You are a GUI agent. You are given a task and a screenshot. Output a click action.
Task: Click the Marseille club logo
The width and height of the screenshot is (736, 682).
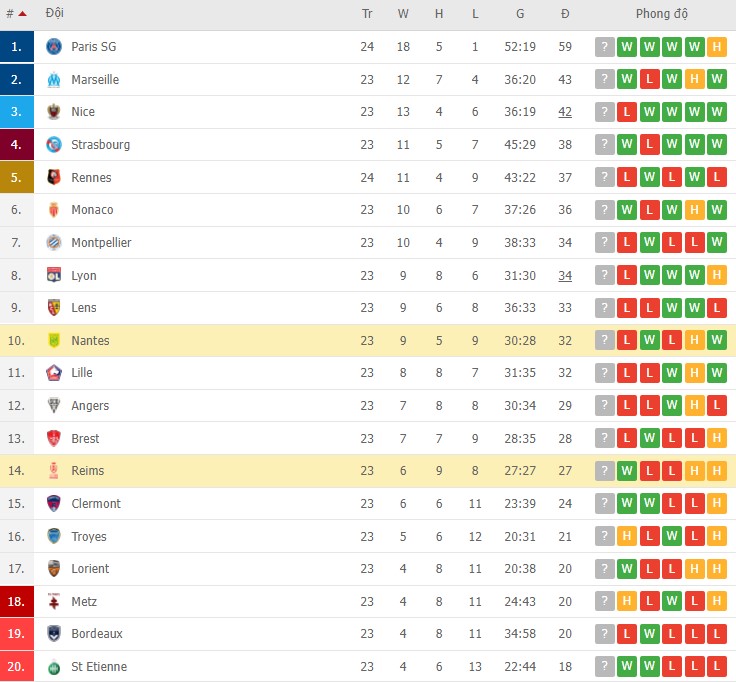[54, 79]
